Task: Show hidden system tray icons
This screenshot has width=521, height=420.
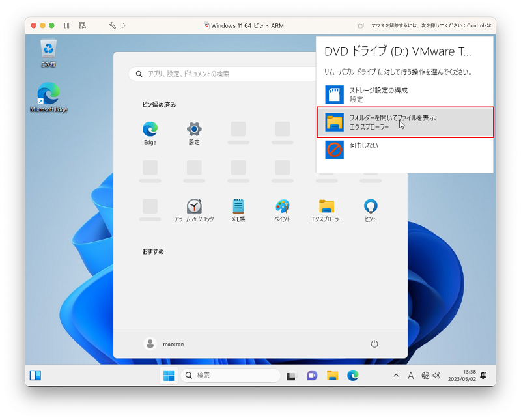Action: tap(396, 376)
